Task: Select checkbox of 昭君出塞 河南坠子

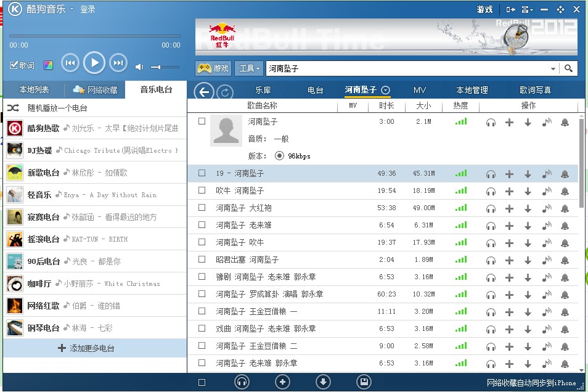Action: tap(202, 259)
